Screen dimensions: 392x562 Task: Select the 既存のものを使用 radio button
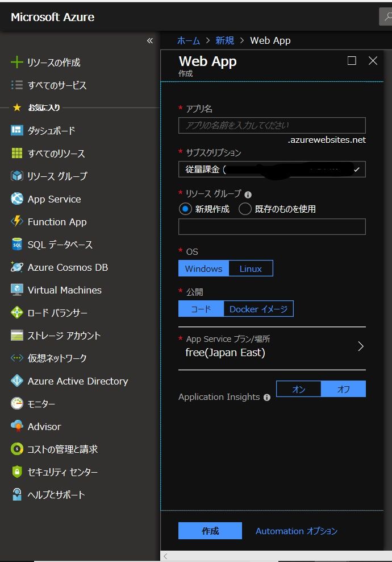(245, 209)
